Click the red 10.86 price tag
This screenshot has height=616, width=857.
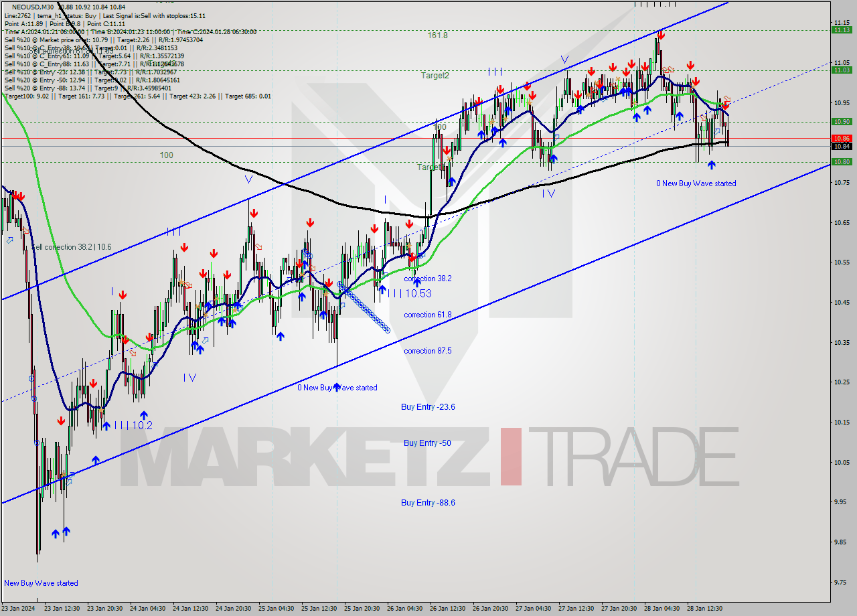click(x=841, y=138)
